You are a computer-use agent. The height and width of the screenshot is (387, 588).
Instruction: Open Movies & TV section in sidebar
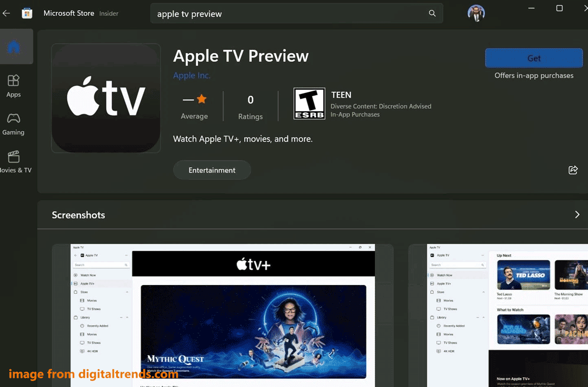[x=14, y=162]
